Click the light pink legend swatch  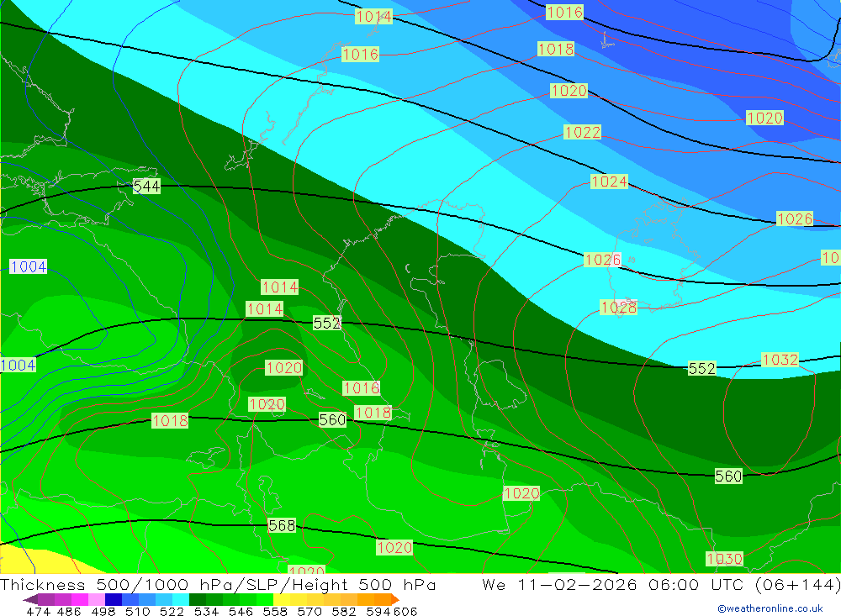97,599
